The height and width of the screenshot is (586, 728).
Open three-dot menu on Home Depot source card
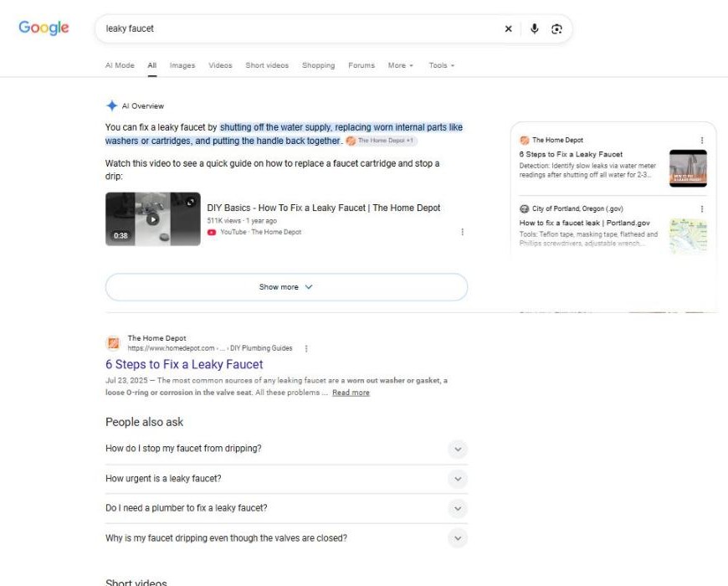point(702,141)
